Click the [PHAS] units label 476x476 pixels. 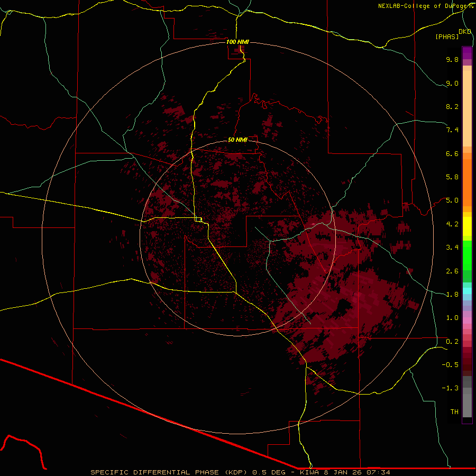pyautogui.click(x=447, y=36)
